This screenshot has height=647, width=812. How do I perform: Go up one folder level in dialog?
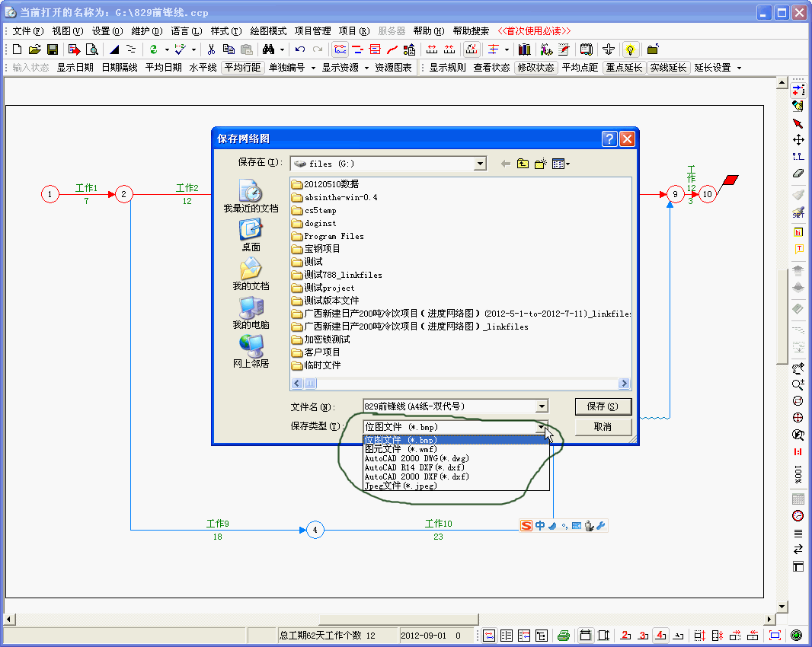click(523, 164)
